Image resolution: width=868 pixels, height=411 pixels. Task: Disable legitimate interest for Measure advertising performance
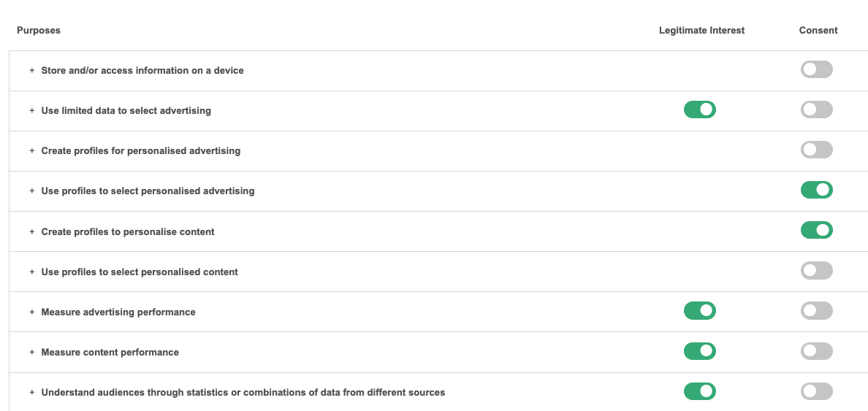(699, 311)
